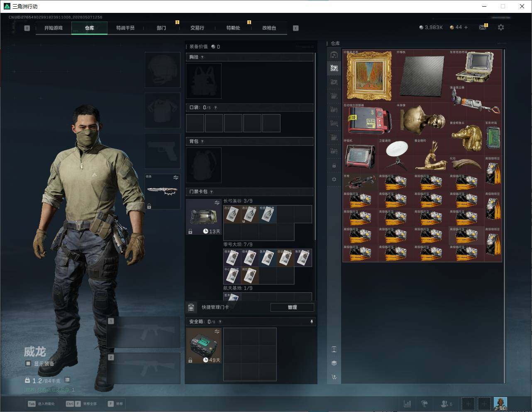Viewport: 532px width, 412px height.
Task: Pin the 安全箱 section
Action: 311,321
